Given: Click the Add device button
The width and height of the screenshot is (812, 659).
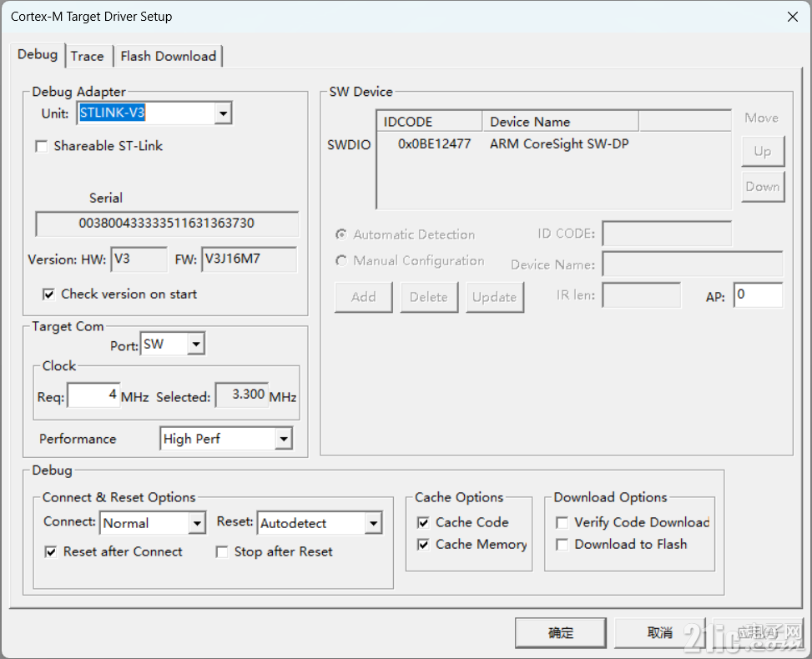Looking at the screenshot, I should (x=364, y=297).
